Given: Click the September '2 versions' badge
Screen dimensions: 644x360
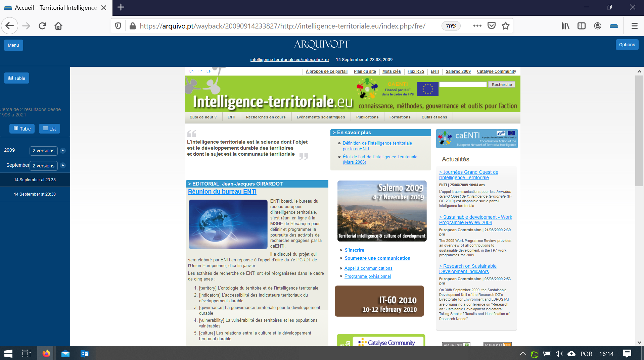Looking at the screenshot, I should pos(43,166).
